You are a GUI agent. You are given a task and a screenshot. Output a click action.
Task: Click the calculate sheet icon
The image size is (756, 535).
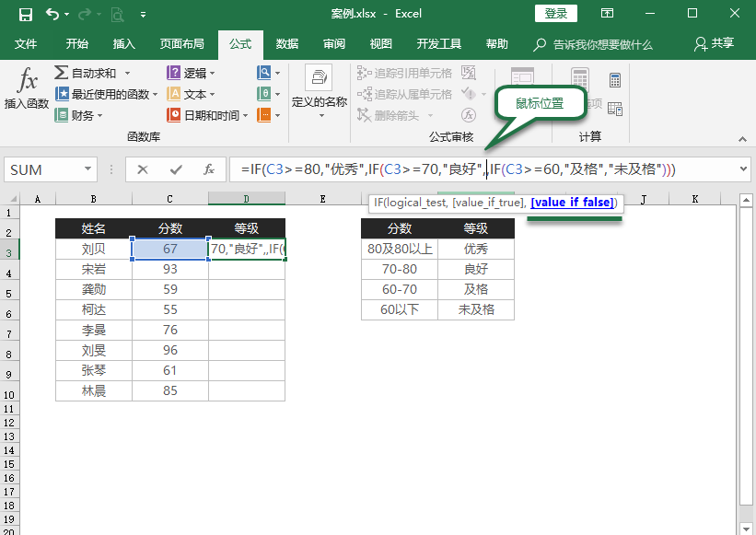(x=615, y=109)
